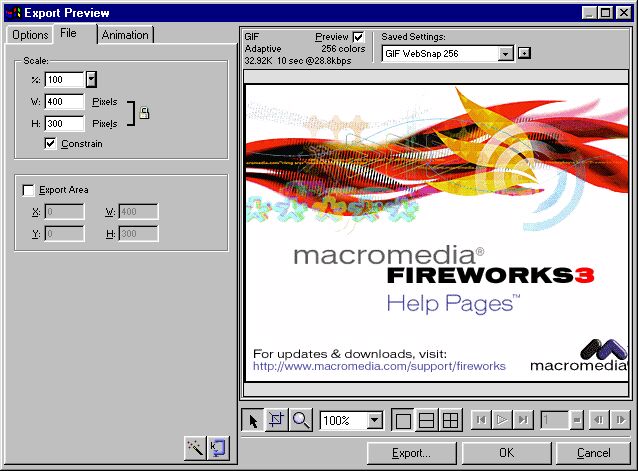Enable the Export Area checkbox

(28, 190)
